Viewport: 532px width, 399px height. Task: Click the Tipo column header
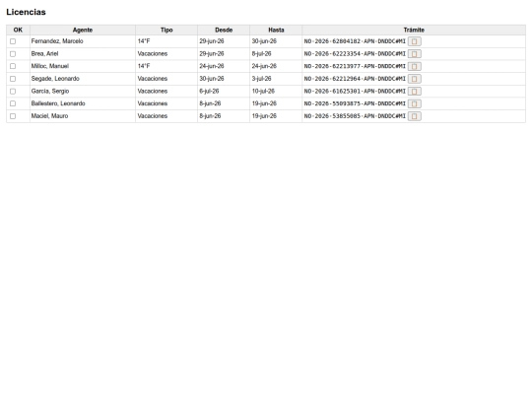point(166,30)
